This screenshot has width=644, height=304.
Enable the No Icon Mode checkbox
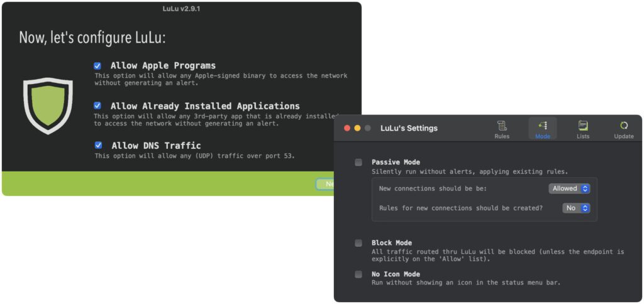point(358,274)
